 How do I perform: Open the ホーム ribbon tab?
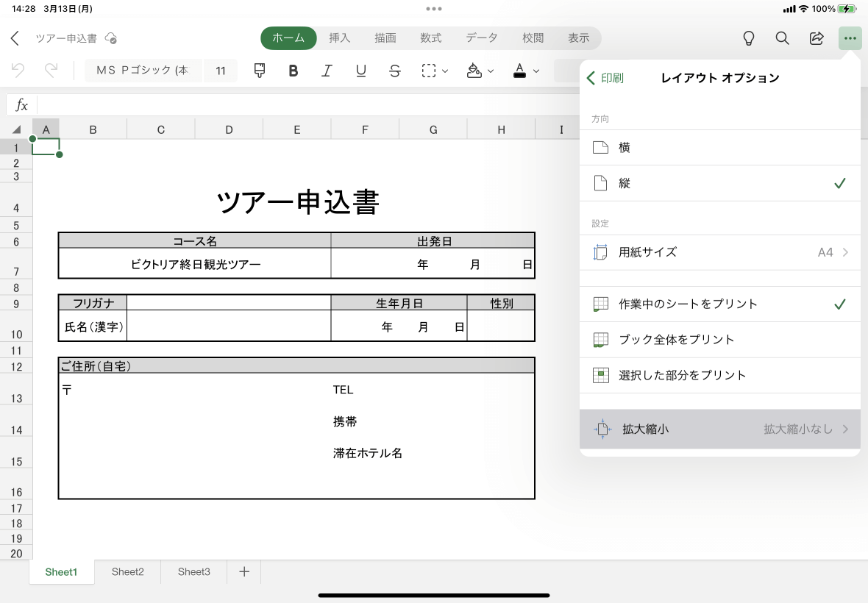click(x=288, y=38)
